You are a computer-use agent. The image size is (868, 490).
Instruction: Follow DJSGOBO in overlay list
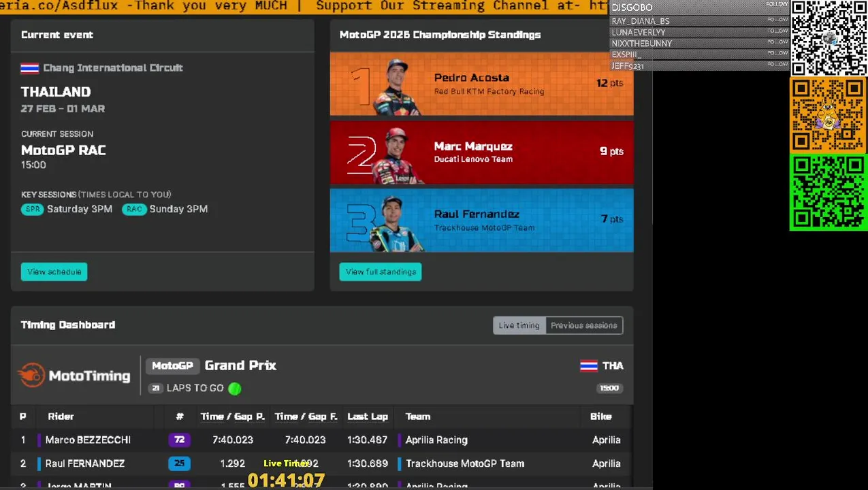coord(777,5)
